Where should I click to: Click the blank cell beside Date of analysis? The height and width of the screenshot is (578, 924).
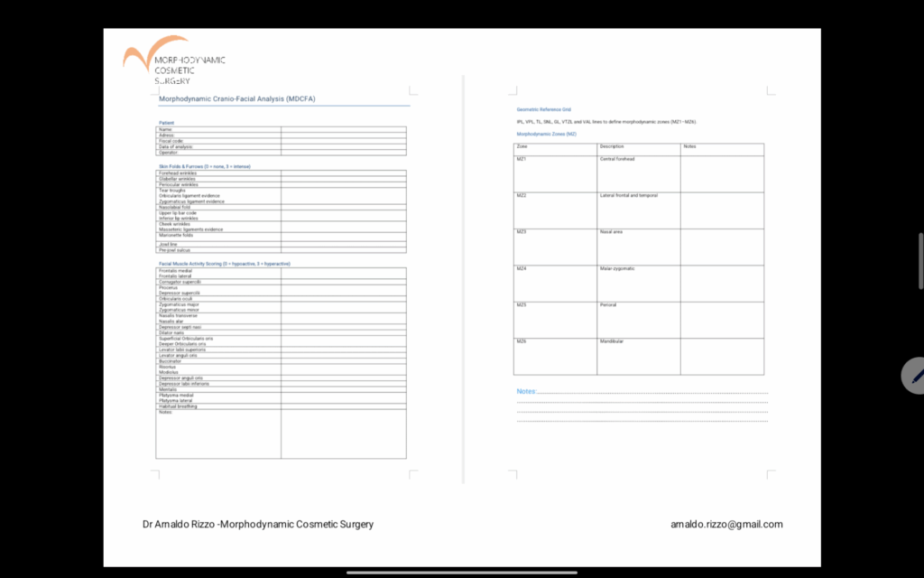tap(343, 146)
